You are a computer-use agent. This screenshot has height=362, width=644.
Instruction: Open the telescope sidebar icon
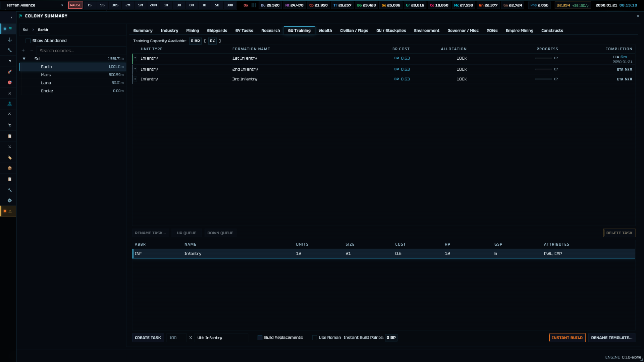click(10, 125)
